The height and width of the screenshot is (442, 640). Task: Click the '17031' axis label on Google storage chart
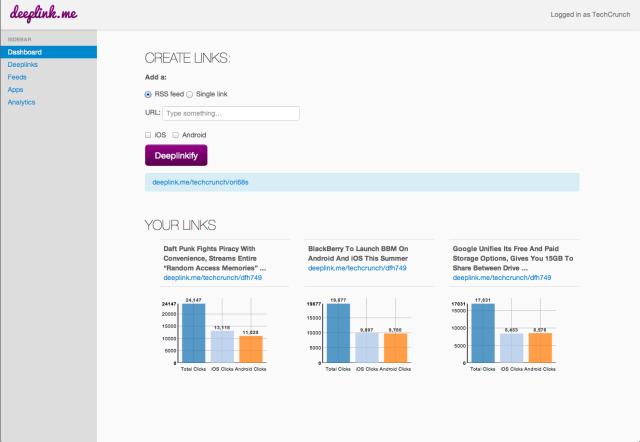[458, 304]
